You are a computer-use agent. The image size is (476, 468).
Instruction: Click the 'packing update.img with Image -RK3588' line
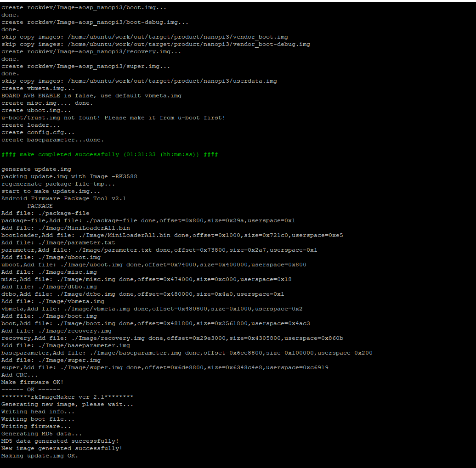pos(69,176)
